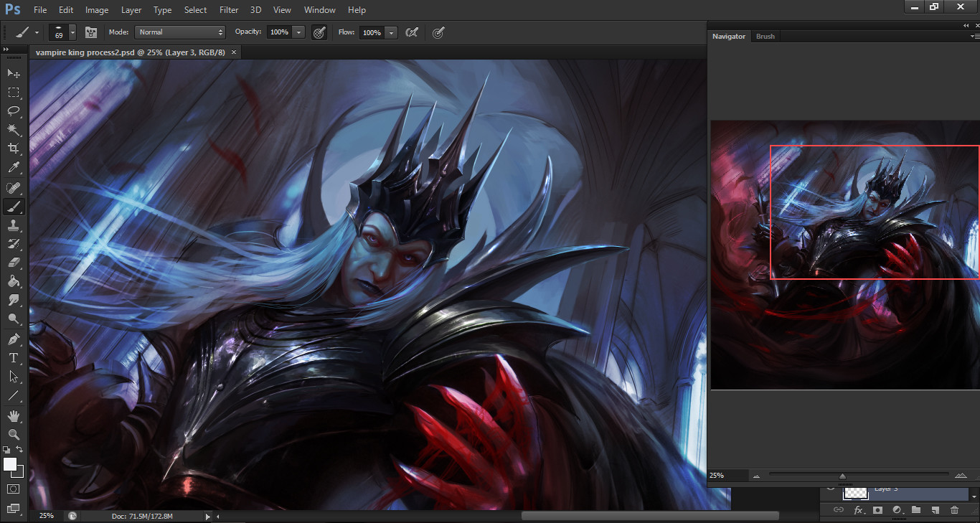Image resolution: width=980 pixels, height=523 pixels.
Task: Open the Opacity slider dropdown arrow
Action: [299, 32]
